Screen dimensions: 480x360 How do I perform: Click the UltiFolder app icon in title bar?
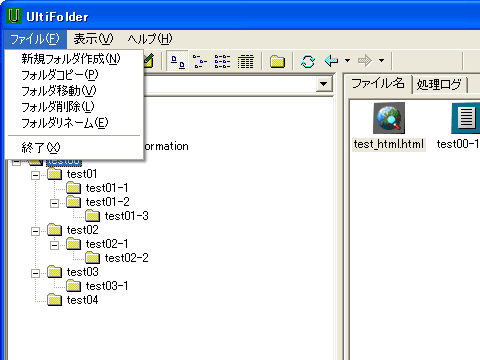pos(14,16)
